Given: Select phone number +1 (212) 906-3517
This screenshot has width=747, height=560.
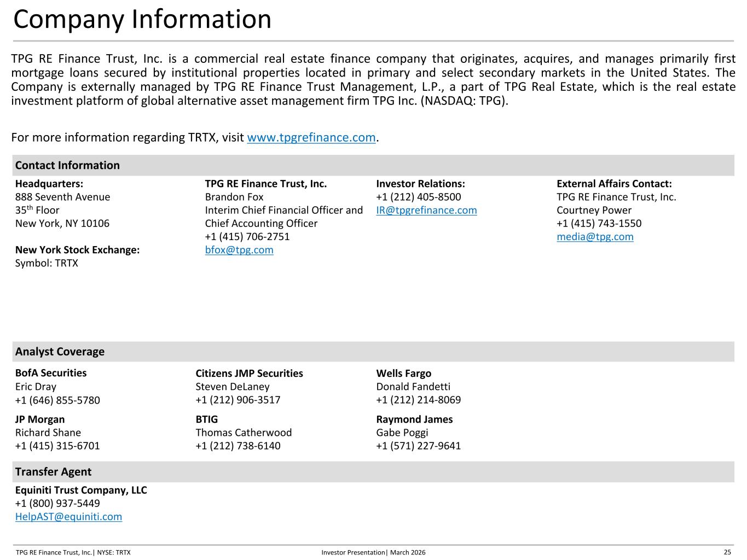Looking at the screenshot, I should (238, 400).
